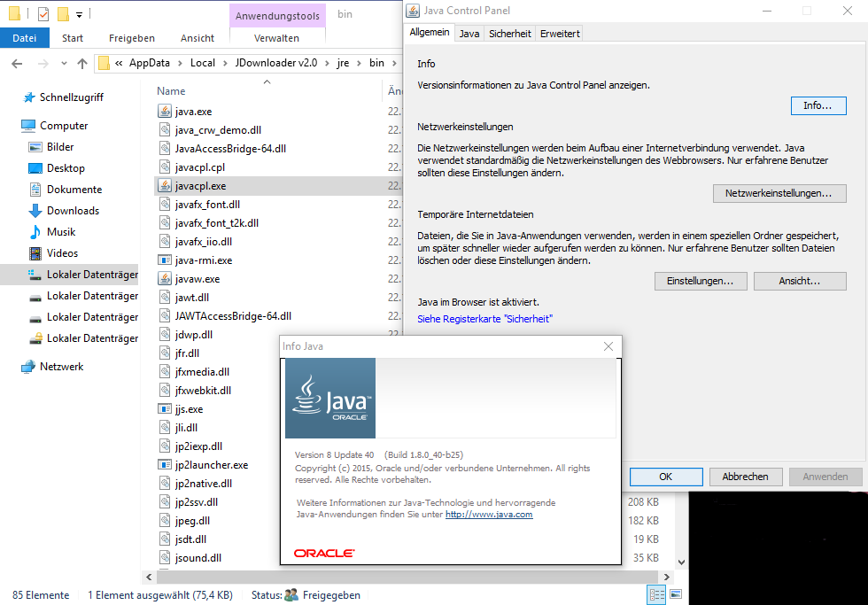The image size is (868, 605).
Task: Click the scroll right arrow of file list
Action: [667, 577]
